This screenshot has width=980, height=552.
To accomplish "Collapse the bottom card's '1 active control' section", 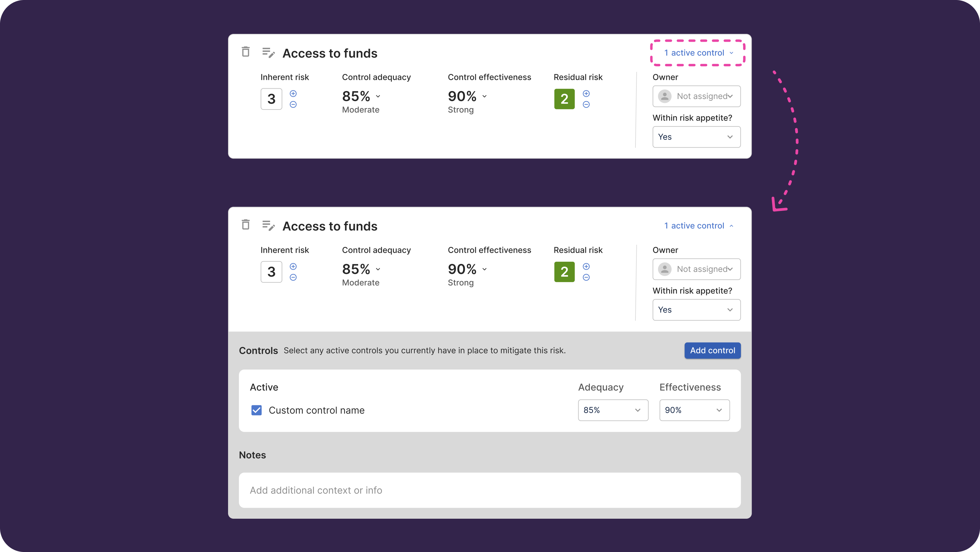I will pos(698,226).
